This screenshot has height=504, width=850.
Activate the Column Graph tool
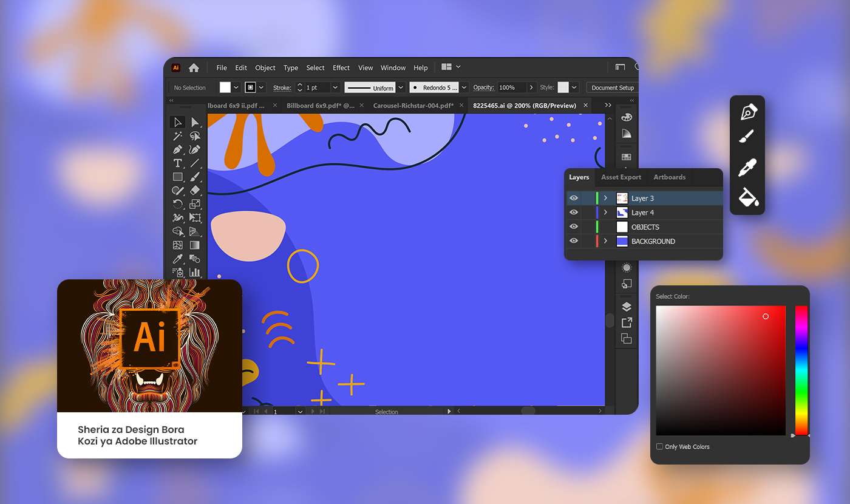tap(195, 273)
